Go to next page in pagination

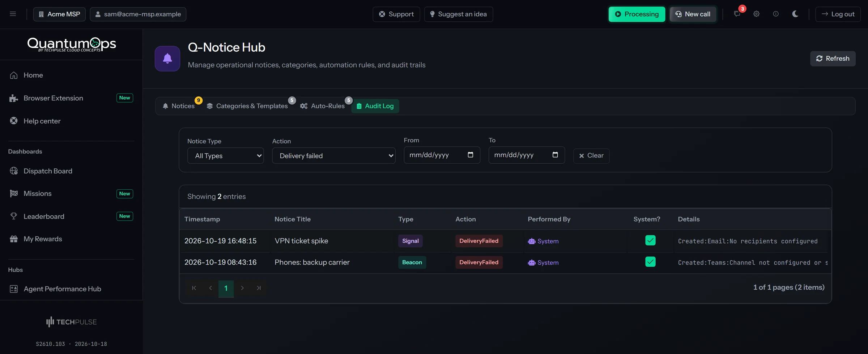tap(242, 288)
